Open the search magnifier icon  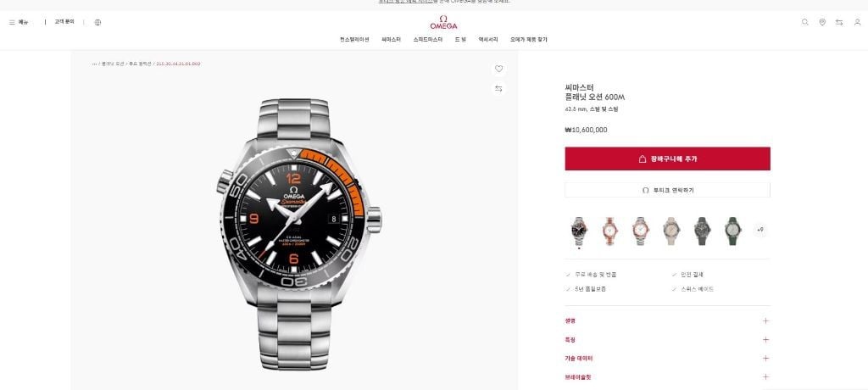805,22
